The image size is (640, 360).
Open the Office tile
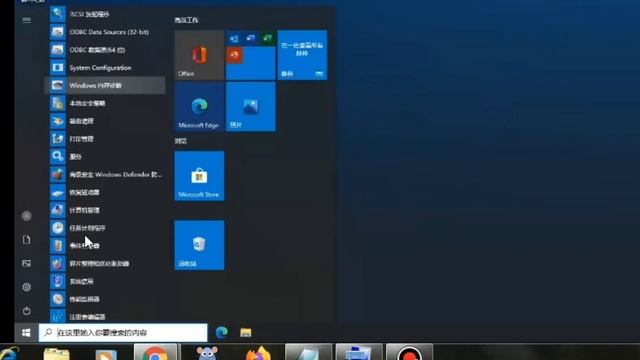tap(199, 55)
